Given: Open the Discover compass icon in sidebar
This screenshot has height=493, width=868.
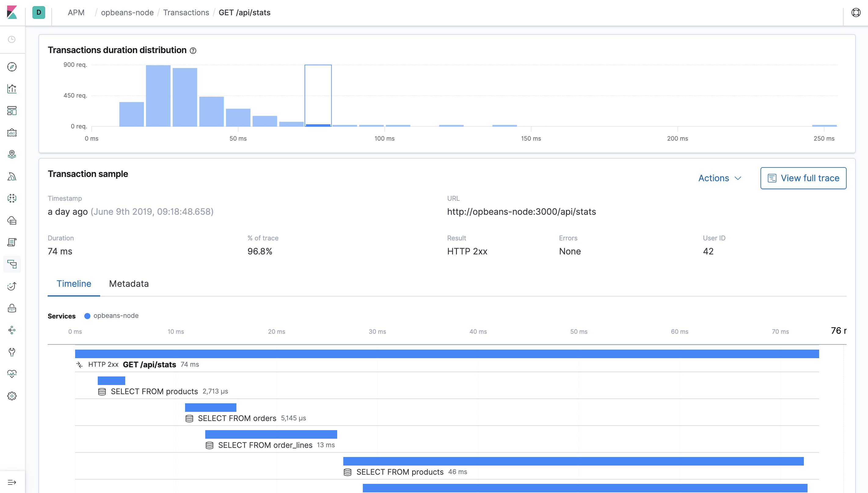Looking at the screenshot, I should coord(12,67).
